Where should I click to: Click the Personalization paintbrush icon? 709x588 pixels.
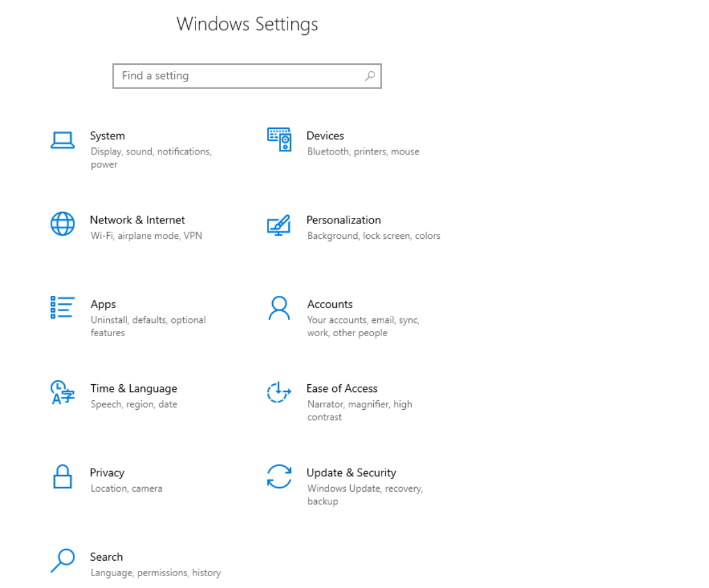pyautogui.click(x=279, y=225)
